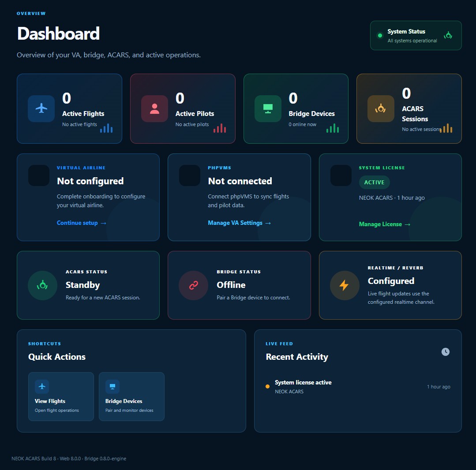Viewport: 476px width, 470px height.
Task: Click the 'Offline' bridge status text
Action: click(x=231, y=285)
